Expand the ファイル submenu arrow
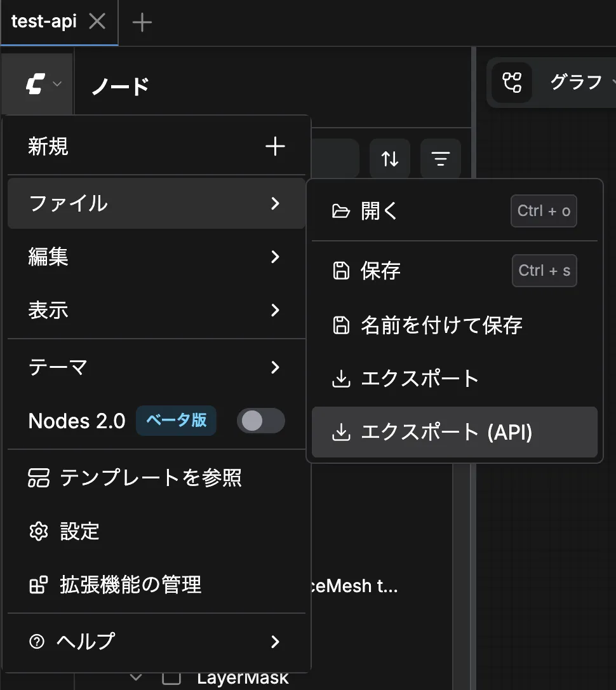Viewport: 616px width, 690px height. point(275,203)
